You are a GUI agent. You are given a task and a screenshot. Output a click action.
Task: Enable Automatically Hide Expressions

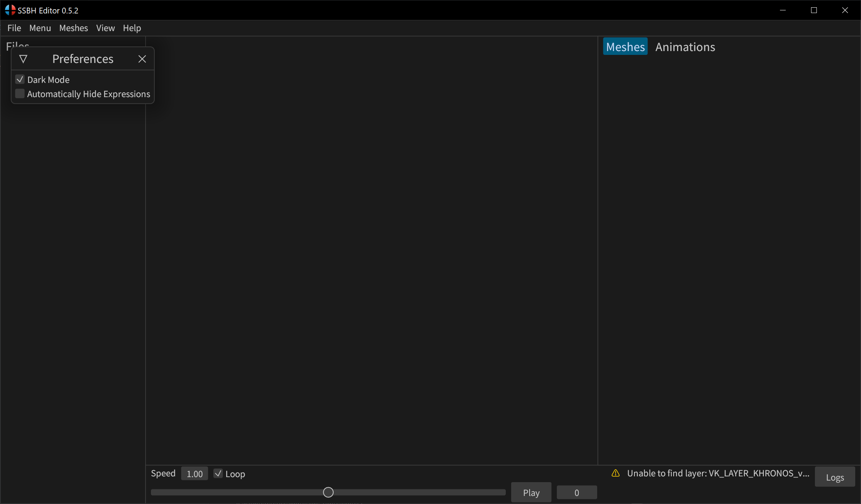[x=20, y=94]
